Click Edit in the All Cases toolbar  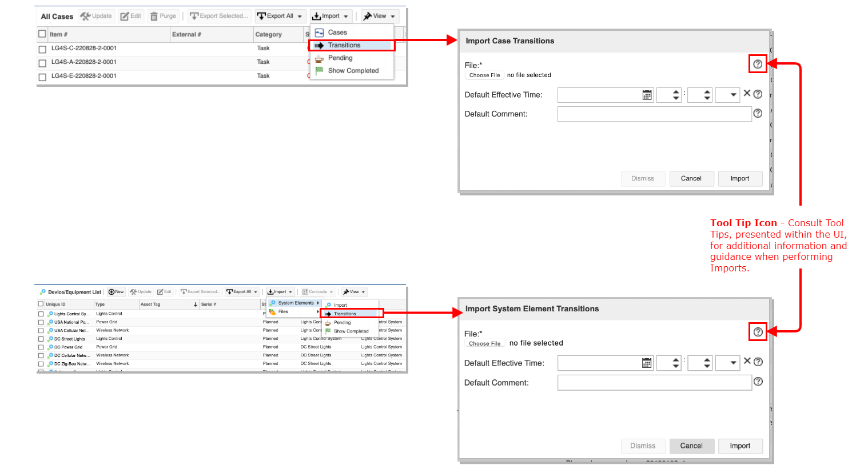pos(131,16)
